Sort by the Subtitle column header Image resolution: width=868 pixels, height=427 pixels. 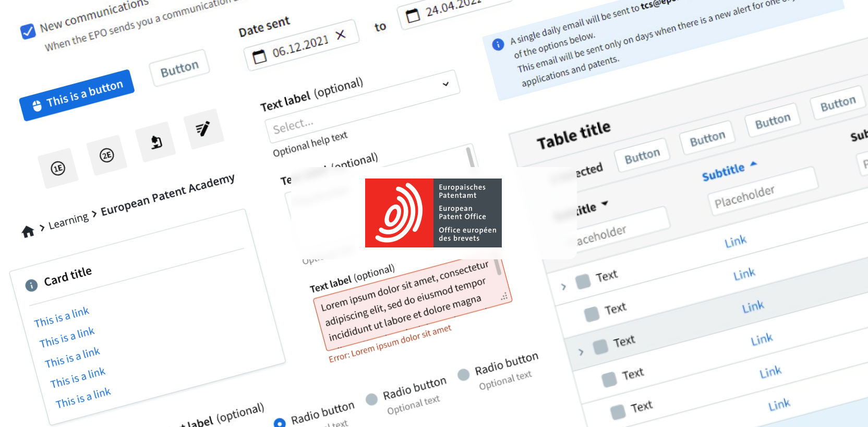tap(729, 171)
